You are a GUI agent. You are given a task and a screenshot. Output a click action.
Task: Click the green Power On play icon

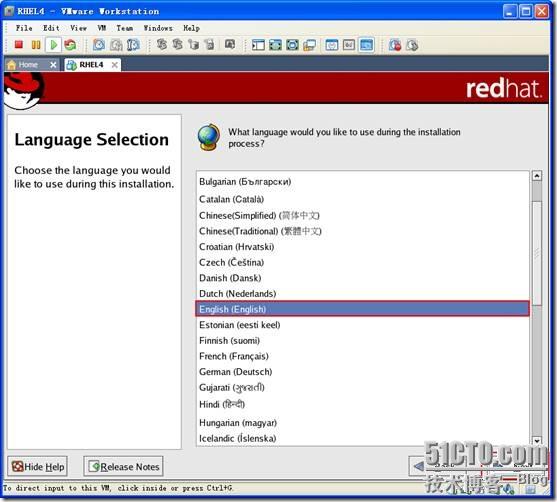click(54, 45)
